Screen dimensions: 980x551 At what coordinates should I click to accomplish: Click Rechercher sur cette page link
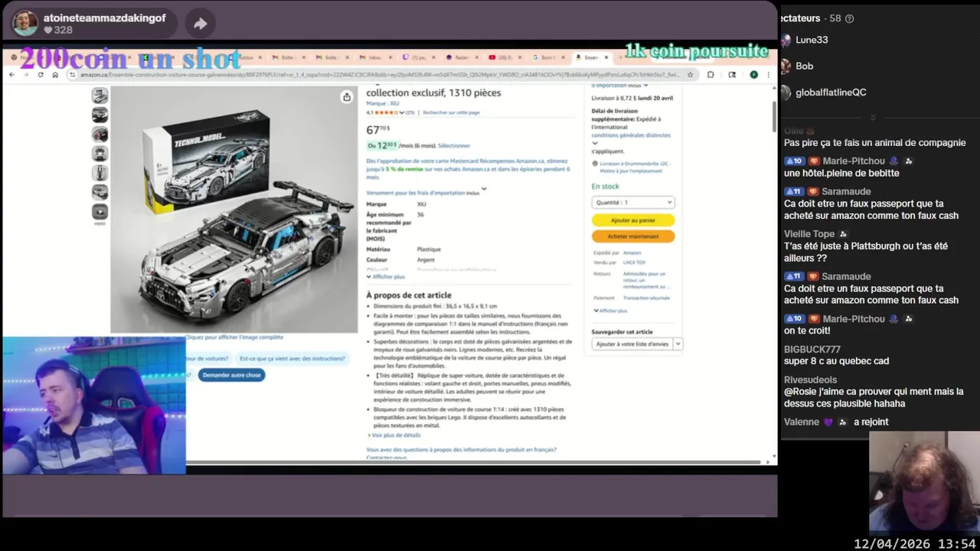(451, 112)
